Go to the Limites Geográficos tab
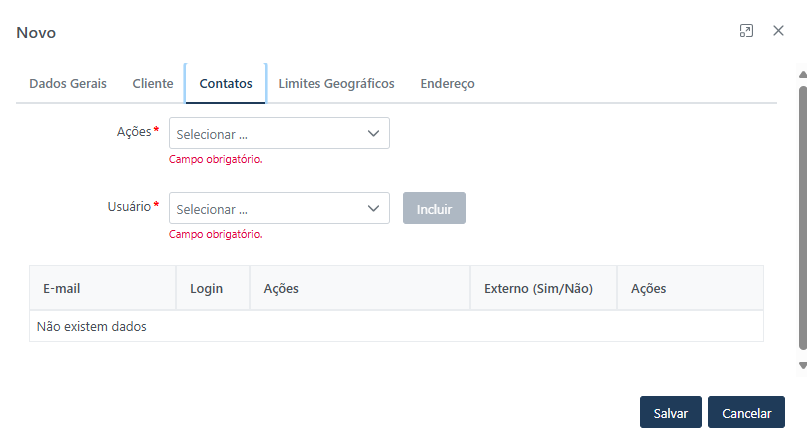 pyautogui.click(x=336, y=84)
